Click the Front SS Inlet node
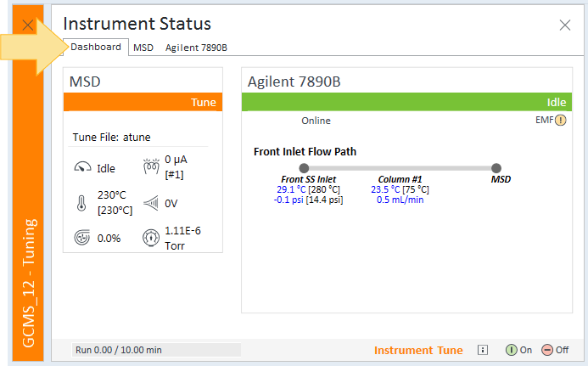588x366 pixels. 304,168
